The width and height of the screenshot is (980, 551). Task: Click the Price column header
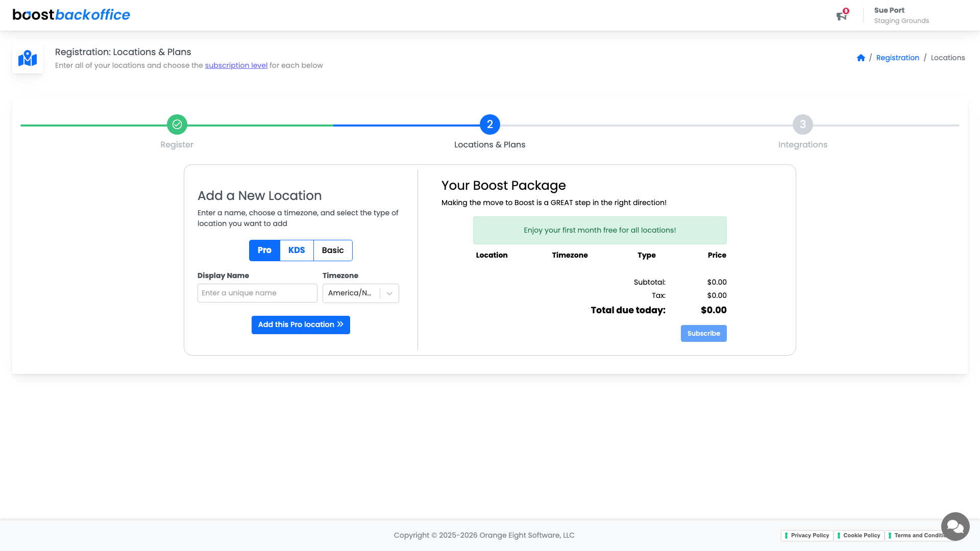[717, 255]
